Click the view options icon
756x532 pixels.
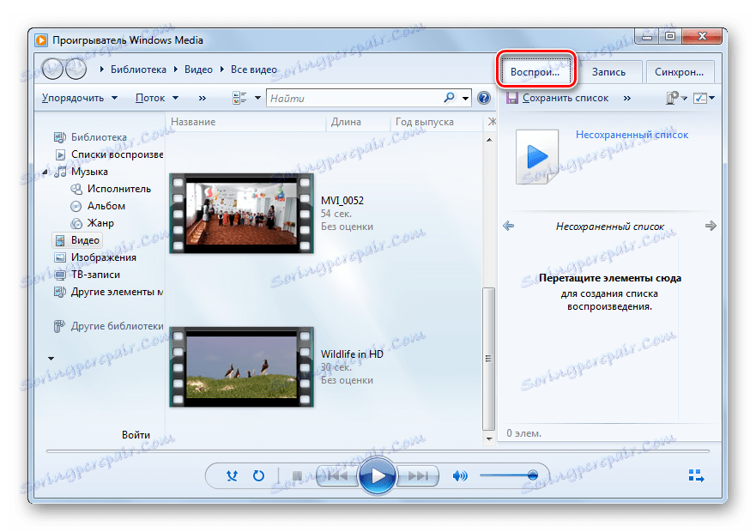[x=239, y=98]
